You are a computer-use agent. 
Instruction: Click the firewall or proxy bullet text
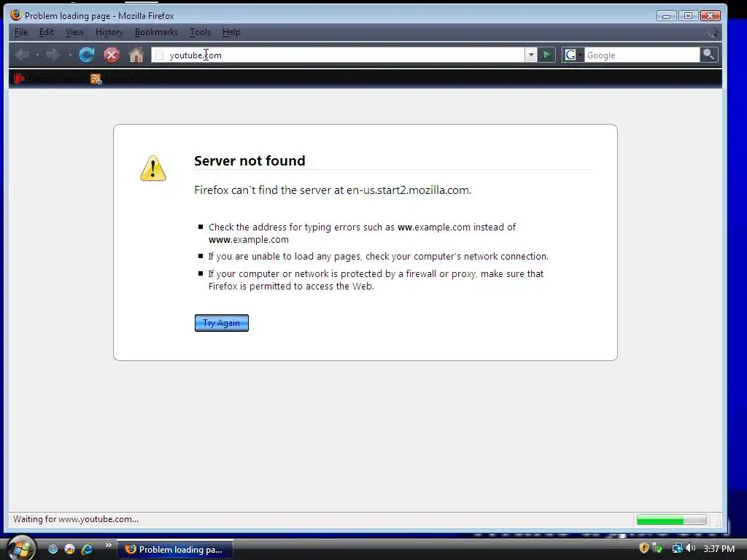[376, 280]
